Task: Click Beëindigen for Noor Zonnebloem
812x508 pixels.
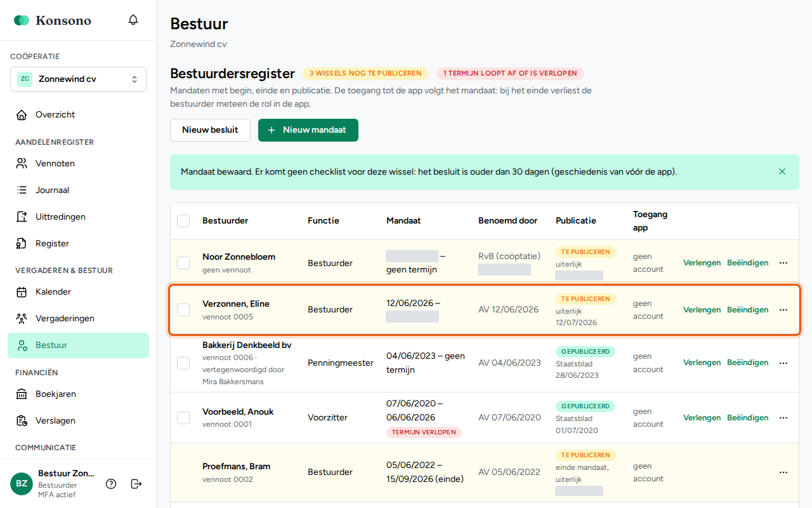Action: (x=748, y=263)
